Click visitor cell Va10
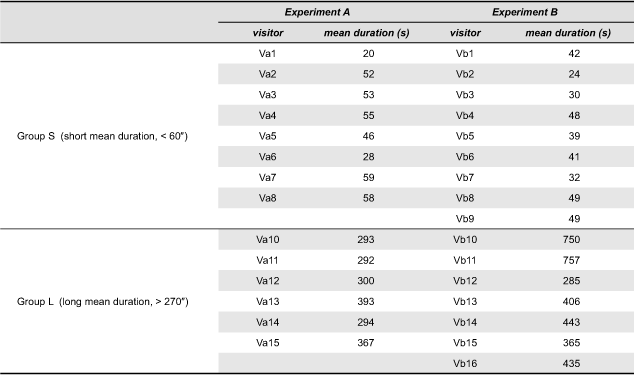Viewport: 634px width, 375px height. [267, 239]
